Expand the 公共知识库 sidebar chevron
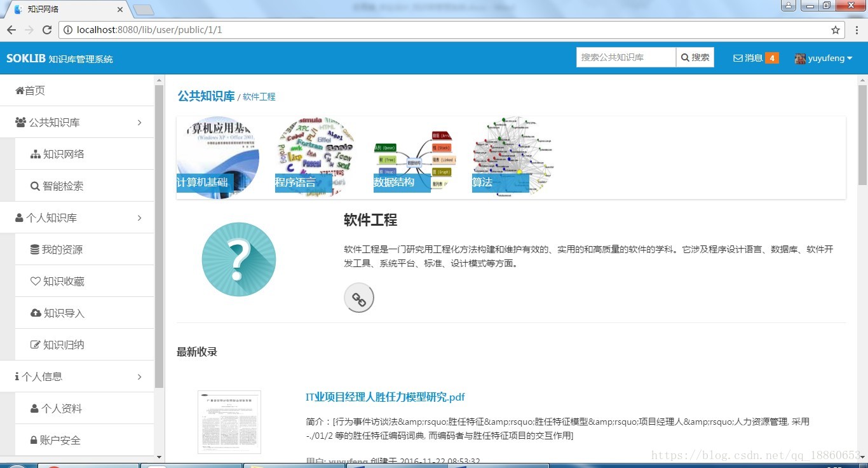The image size is (868, 468). (140, 123)
